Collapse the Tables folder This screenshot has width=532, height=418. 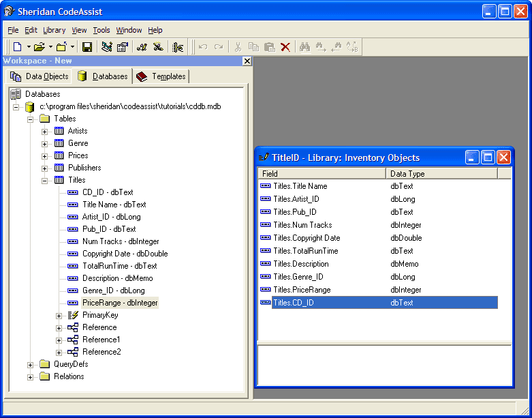[x=30, y=119]
